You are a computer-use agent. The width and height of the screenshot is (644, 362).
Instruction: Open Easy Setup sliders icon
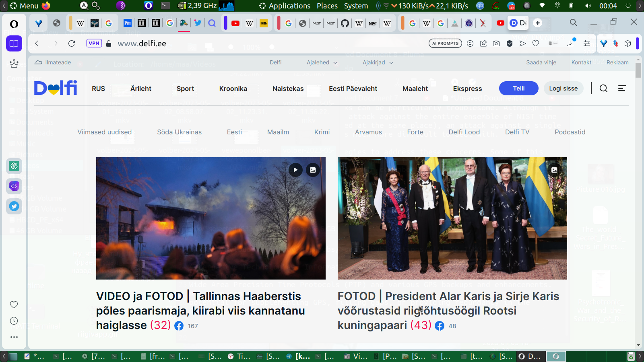[587, 43]
